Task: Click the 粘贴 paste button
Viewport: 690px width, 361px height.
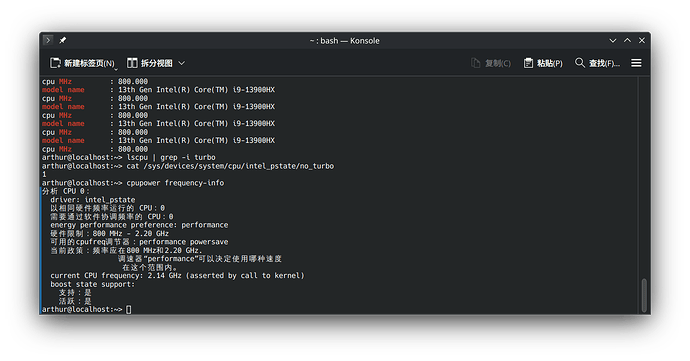Action: pos(543,63)
